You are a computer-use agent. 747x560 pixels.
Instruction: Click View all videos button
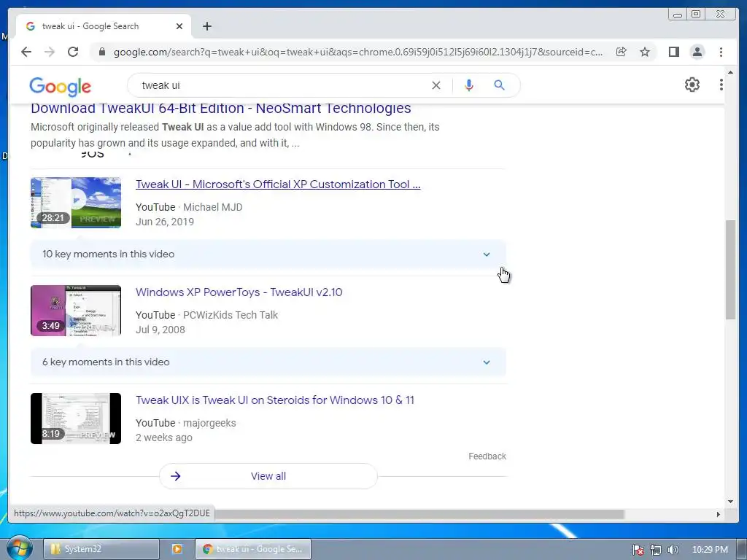point(268,476)
